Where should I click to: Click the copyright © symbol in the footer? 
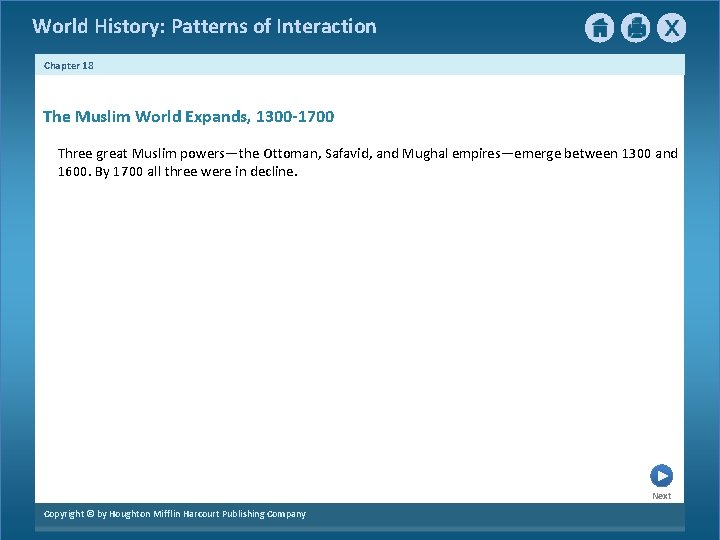(90, 514)
